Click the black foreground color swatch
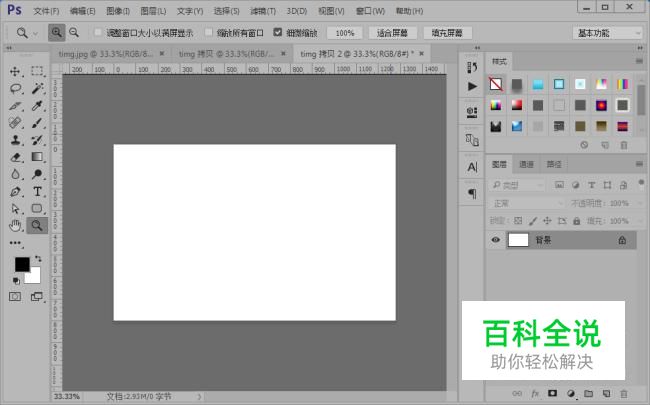This screenshot has height=405, width=650. coord(22,264)
